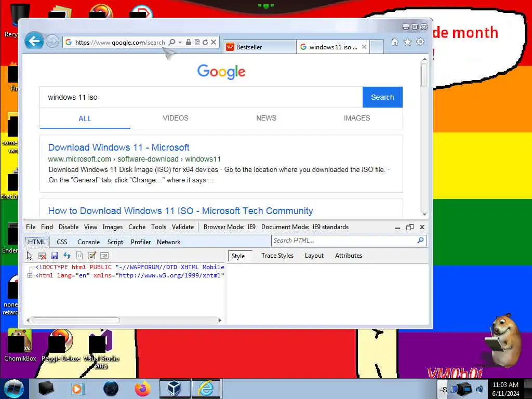The width and height of the screenshot is (532, 399).
Task: Click the Google logo
Action: tap(221, 72)
